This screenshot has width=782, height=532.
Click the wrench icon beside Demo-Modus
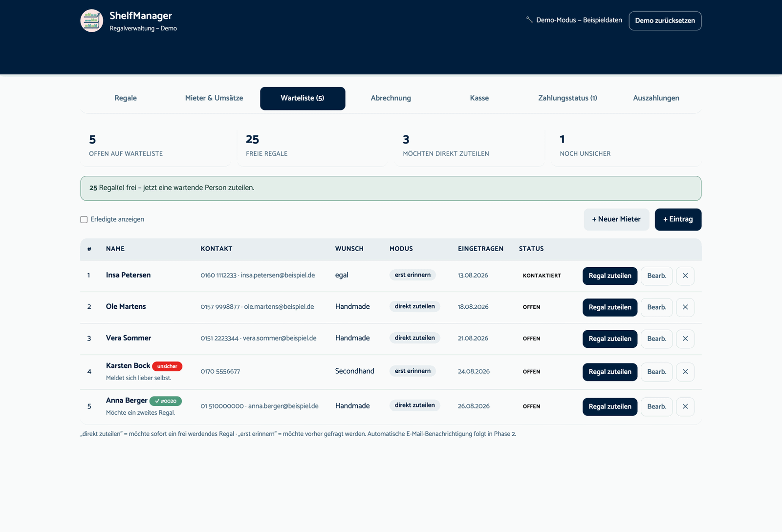(x=529, y=20)
